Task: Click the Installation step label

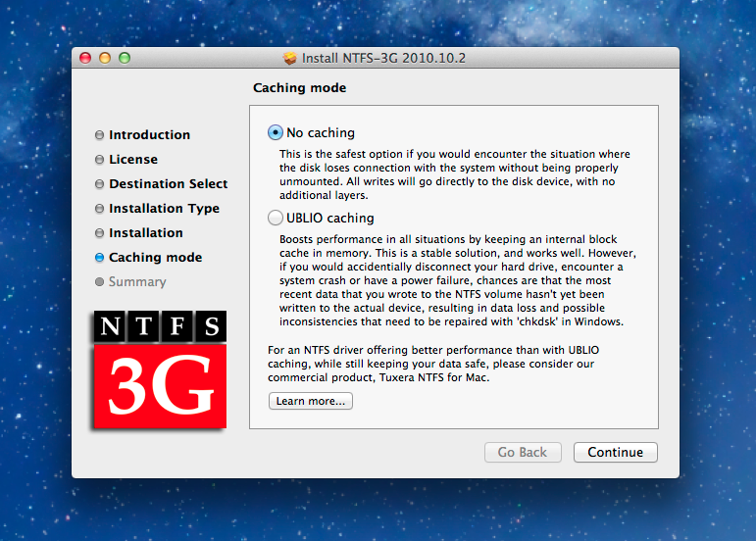Action: (x=145, y=233)
